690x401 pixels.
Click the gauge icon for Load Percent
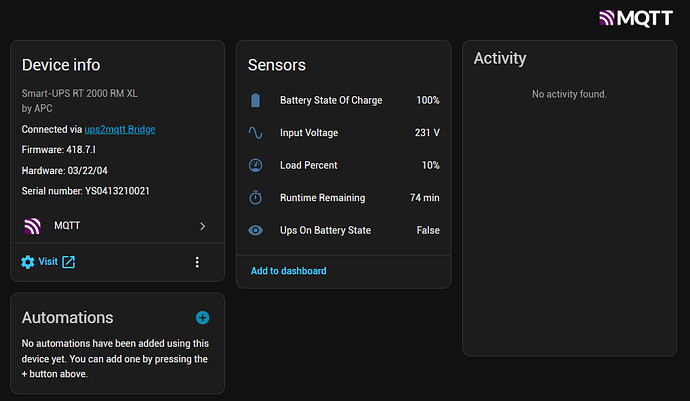coord(256,165)
